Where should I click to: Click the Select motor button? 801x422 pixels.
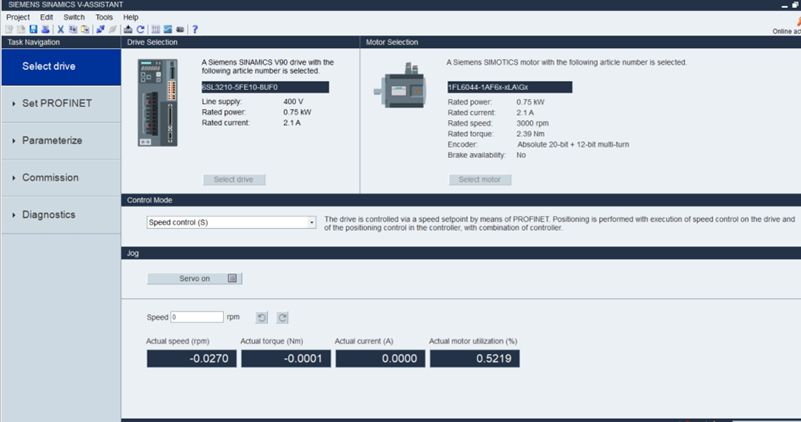click(480, 179)
